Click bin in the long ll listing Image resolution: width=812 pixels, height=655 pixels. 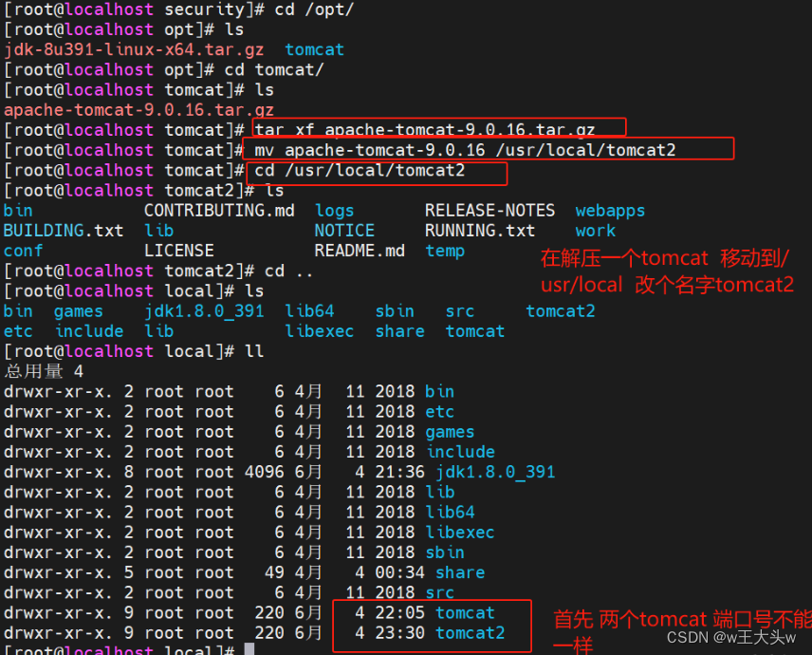click(x=439, y=391)
